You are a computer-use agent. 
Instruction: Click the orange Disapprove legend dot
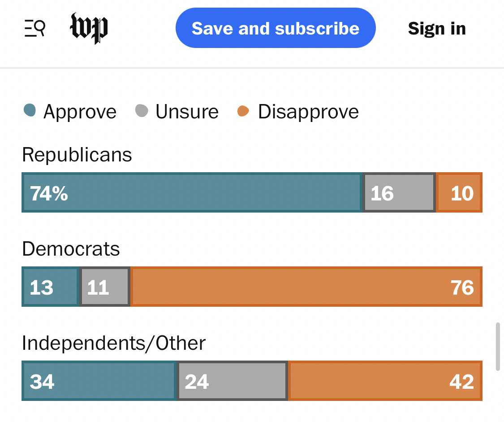(x=243, y=110)
